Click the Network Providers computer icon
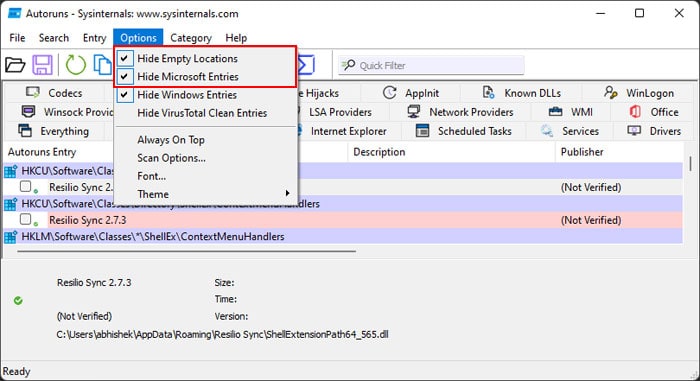The height and width of the screenshot is (381, 700). [x=414, y=111]
